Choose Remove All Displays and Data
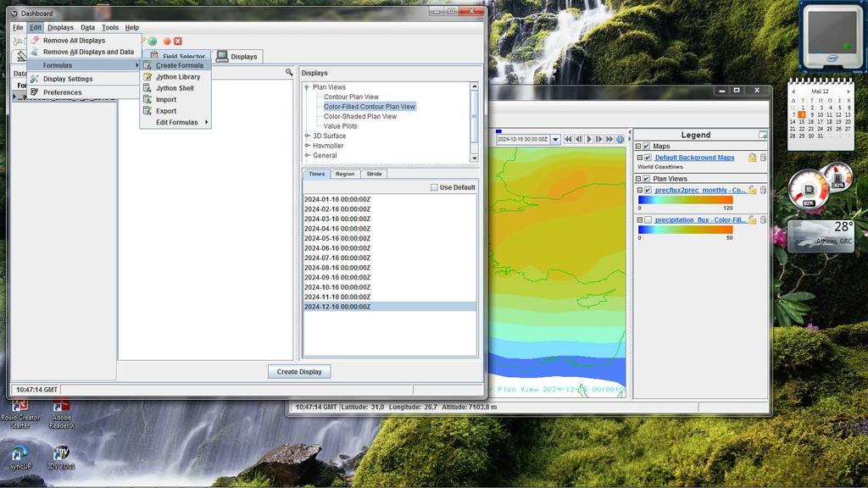 (84, 52)
